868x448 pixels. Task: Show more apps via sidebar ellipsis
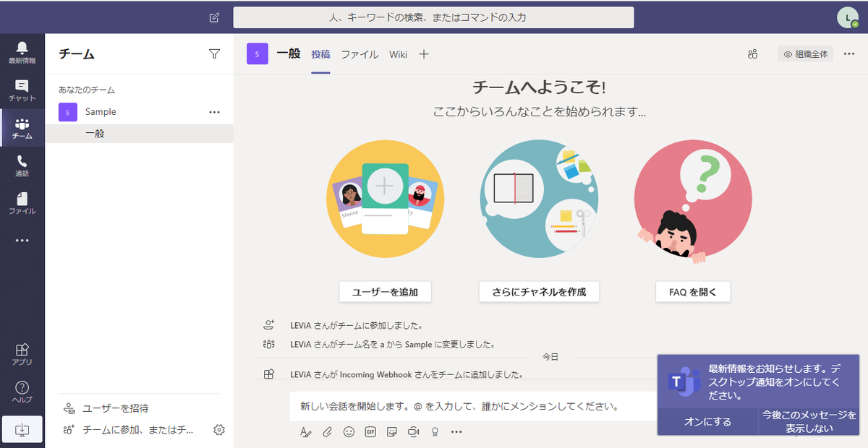(x=22, y=241)
